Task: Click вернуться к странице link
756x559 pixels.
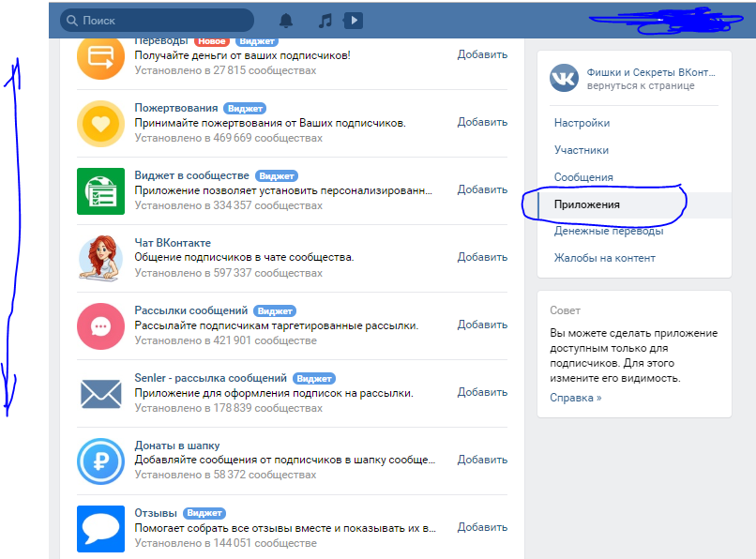Action: (x=641, y=86)
